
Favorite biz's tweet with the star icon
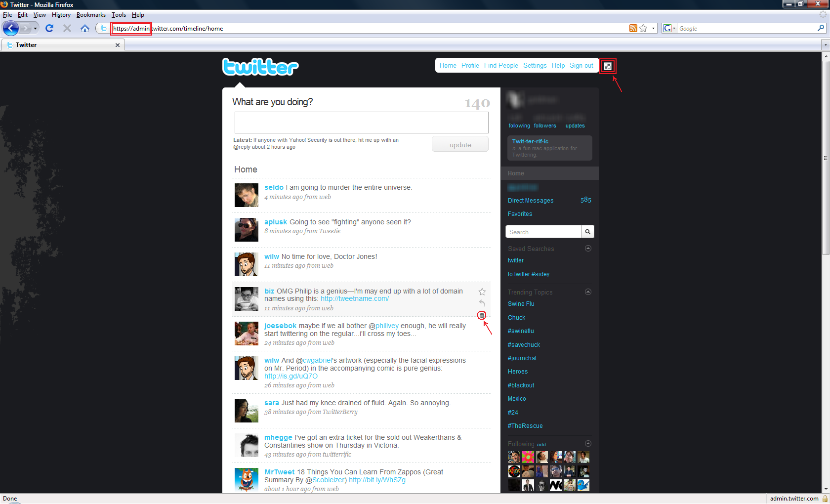coord(482,292)
